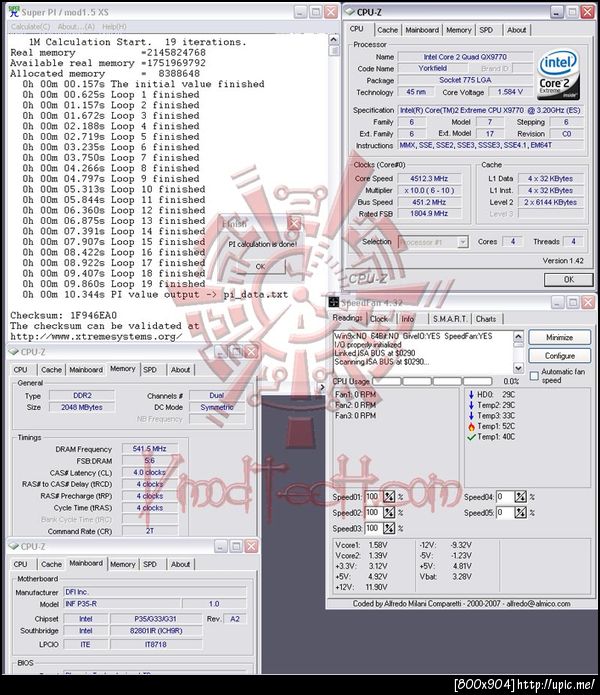Switch to Memory tab in CPU-Z Mainboard window
600x695 pixels.
click(123, 564)
